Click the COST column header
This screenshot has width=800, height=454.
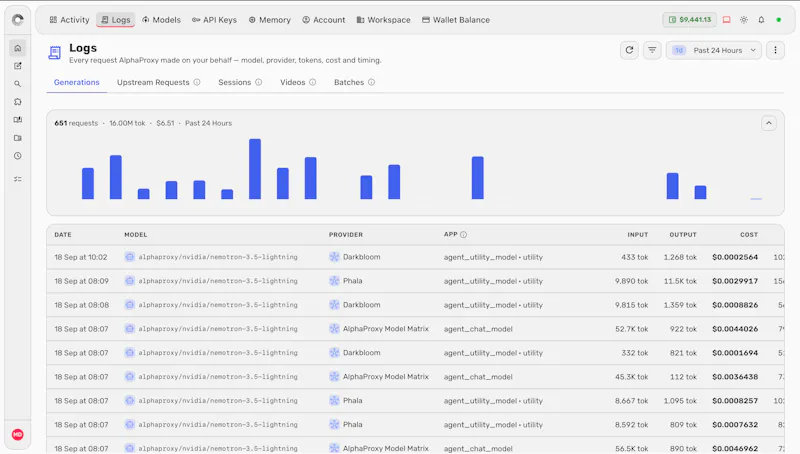[749, 235]
